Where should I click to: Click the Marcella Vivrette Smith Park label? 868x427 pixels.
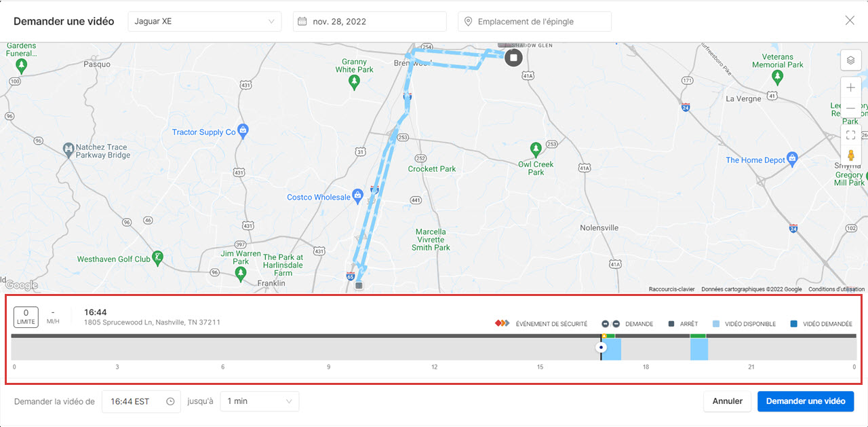point(431,240)
